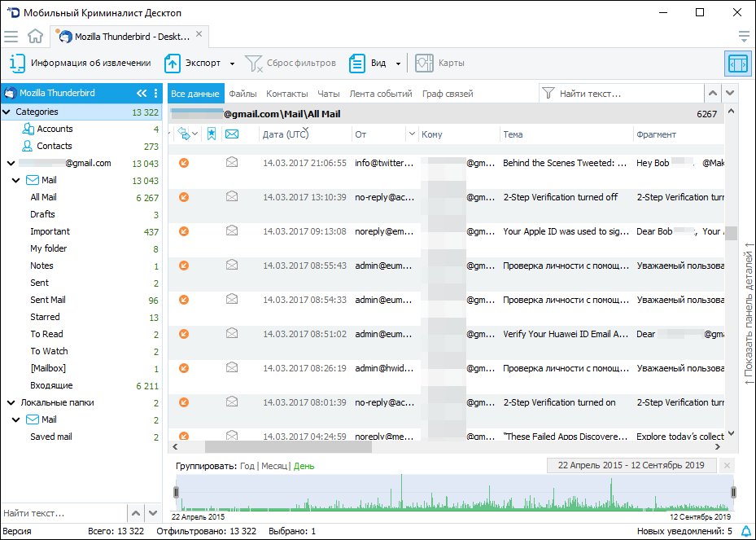Close the Mozilla Thunderbird tab
This screenshot has height=540, width=756.
tap(199, 34)
